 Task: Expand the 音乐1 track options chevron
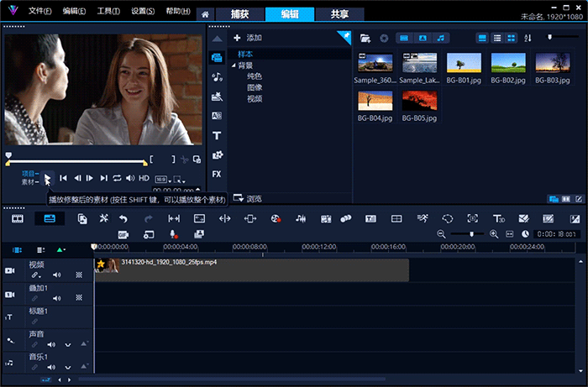point(67,368)
